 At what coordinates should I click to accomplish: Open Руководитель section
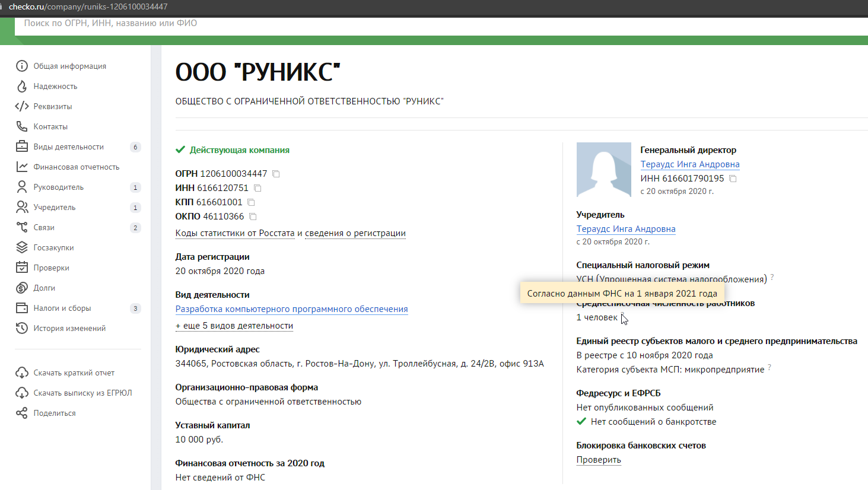point(59,187)
